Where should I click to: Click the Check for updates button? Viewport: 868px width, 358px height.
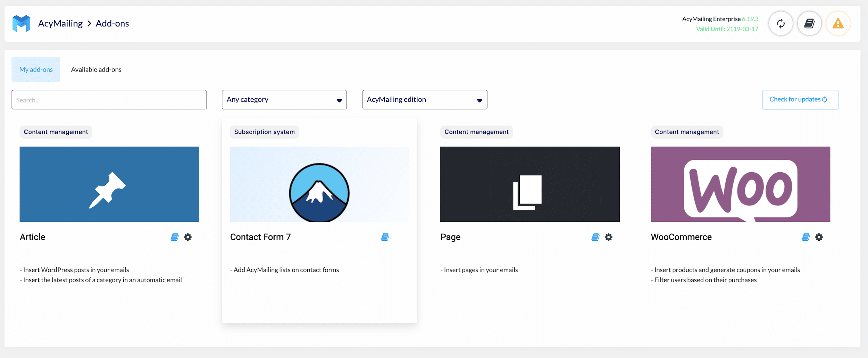point(800,100)
